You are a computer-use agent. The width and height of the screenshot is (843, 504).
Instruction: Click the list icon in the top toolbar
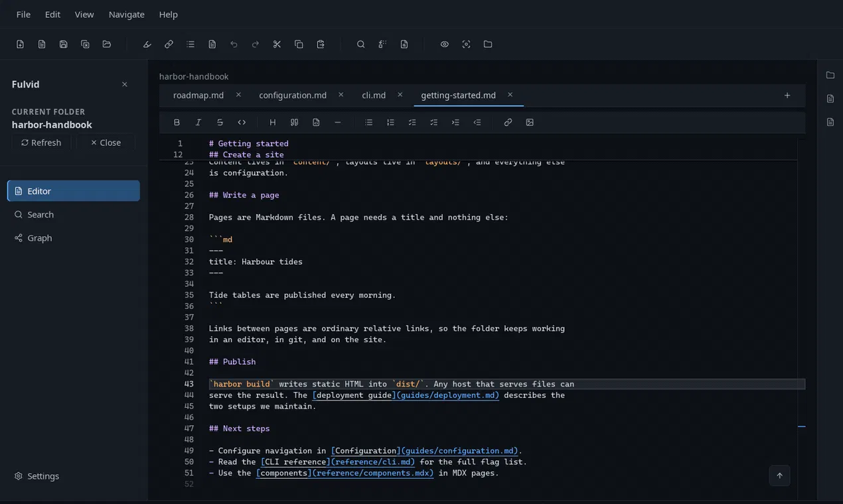[191, 44]
